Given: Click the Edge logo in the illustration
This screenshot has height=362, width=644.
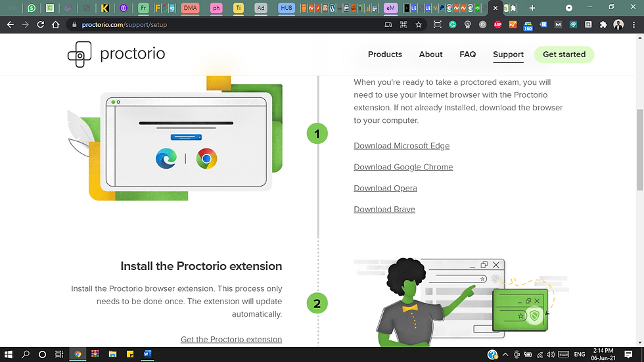Looking at the screenshot, I should 166,158.
